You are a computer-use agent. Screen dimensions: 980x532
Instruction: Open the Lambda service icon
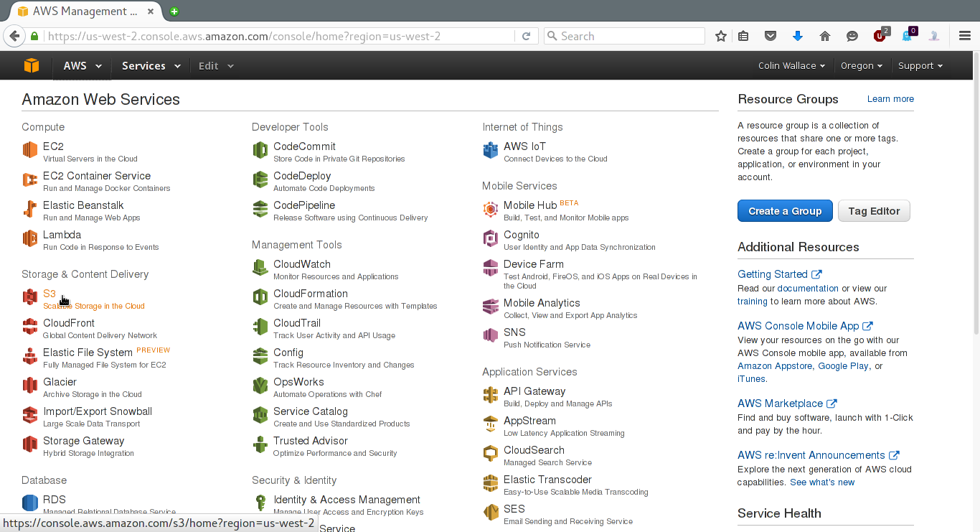(29, 238)
